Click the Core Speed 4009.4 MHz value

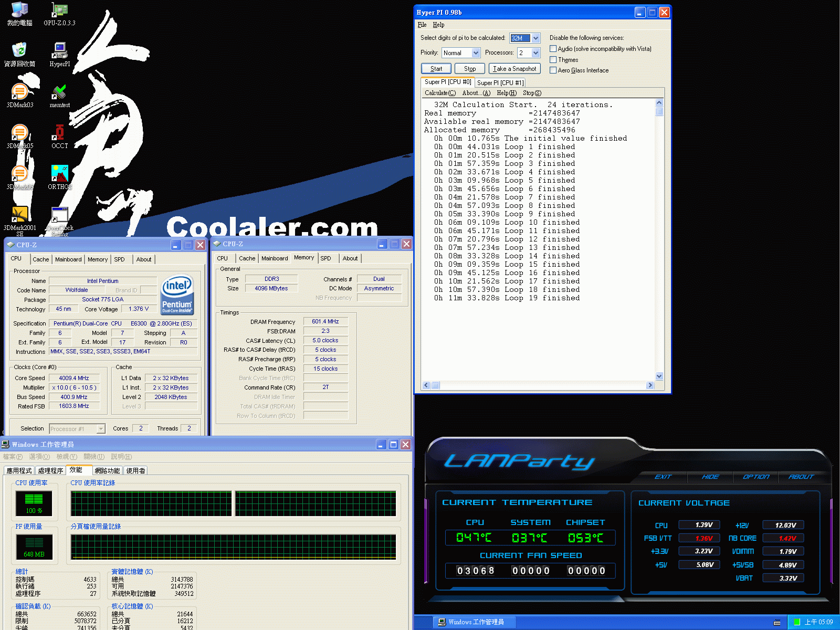point(74,378)
